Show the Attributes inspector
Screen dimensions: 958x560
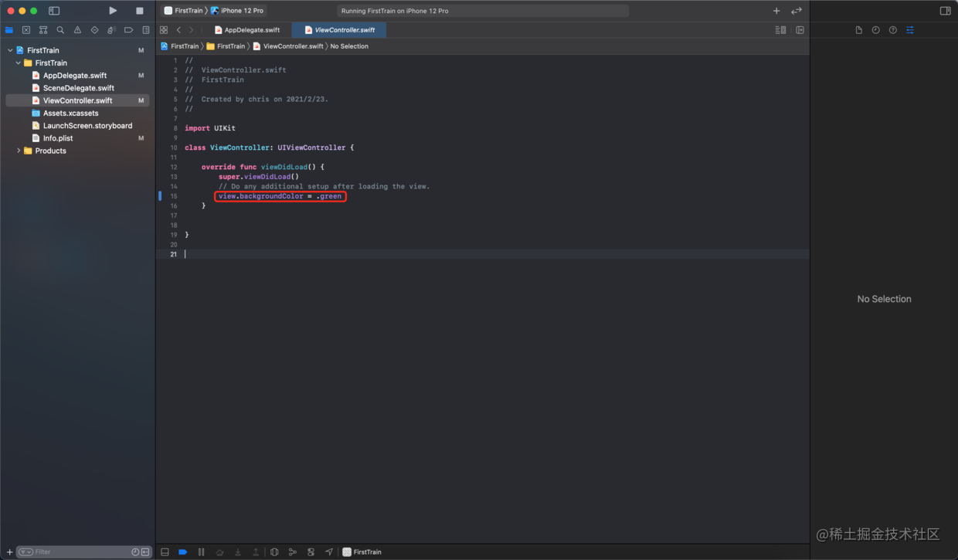[x=910, y=30]
